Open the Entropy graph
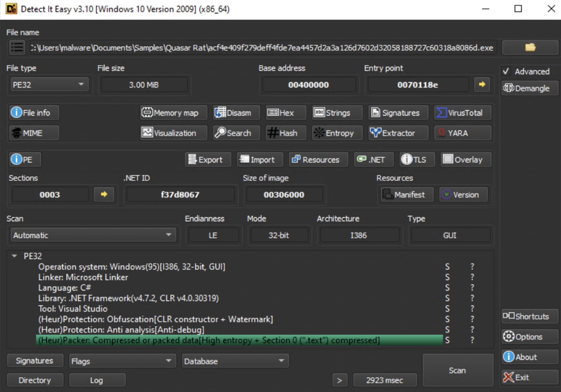The height and width of the screenshot is (392, 561). tap(337, 133)
